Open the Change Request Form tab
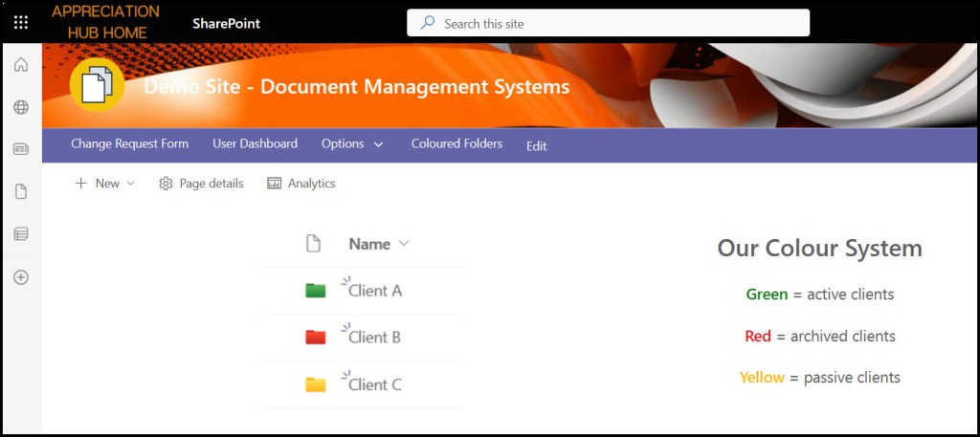 tap(129, 144)
